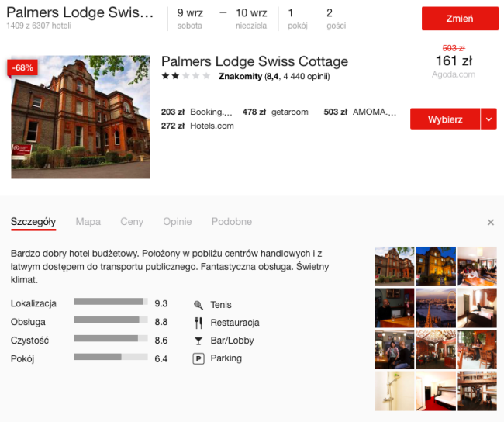Open the bedroom thumbnail in second row
The image size is (504, 422).
pos(478,308)
